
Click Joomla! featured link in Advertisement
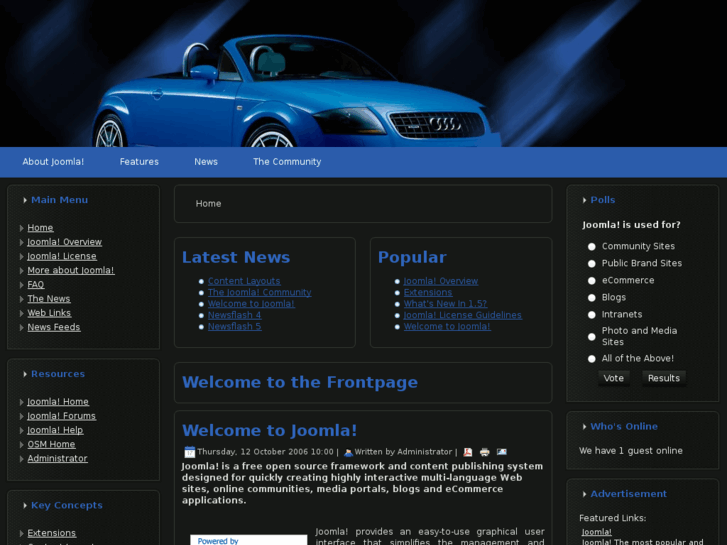click(597, 532)
